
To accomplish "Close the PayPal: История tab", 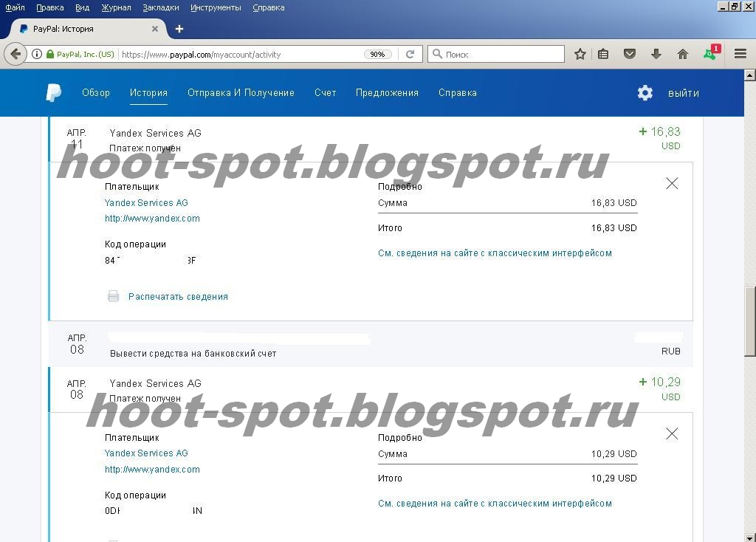I will [x=155, y=29].
